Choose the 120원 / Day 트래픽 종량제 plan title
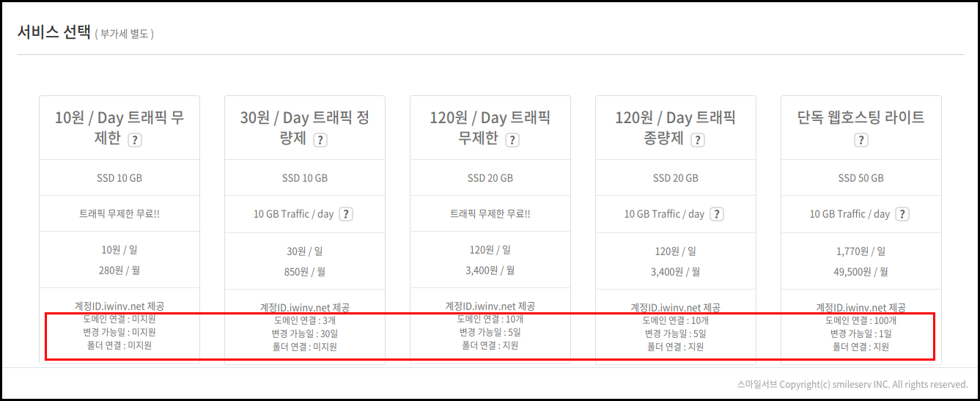Image resolution: width=980 pixels, height=401 pixels. 676,128
